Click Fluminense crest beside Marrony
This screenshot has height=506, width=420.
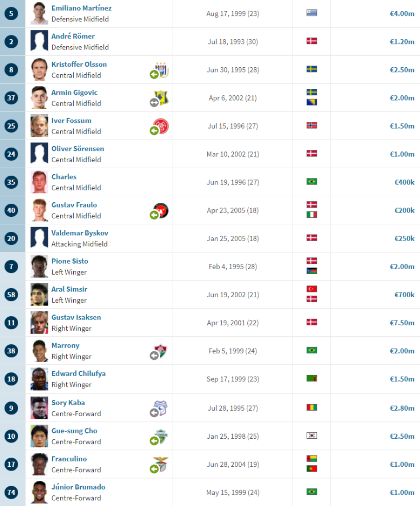tap(161, 351)
